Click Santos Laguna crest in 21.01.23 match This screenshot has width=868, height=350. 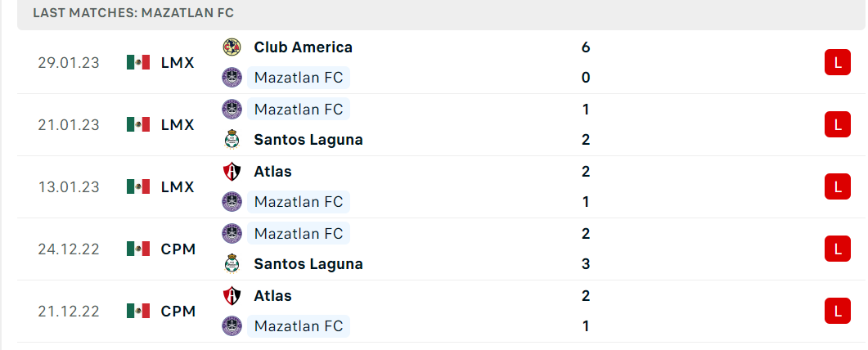point(232,139)
